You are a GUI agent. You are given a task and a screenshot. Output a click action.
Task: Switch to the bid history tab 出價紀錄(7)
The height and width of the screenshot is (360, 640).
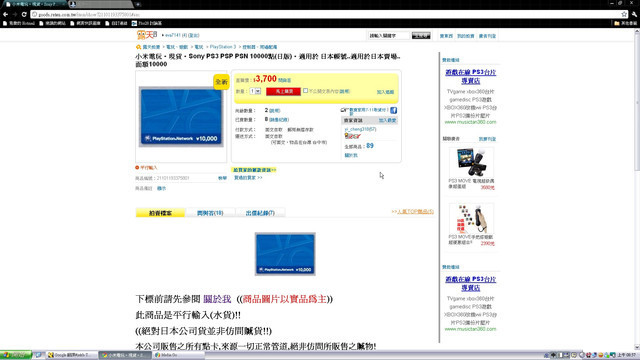[260, 213]
